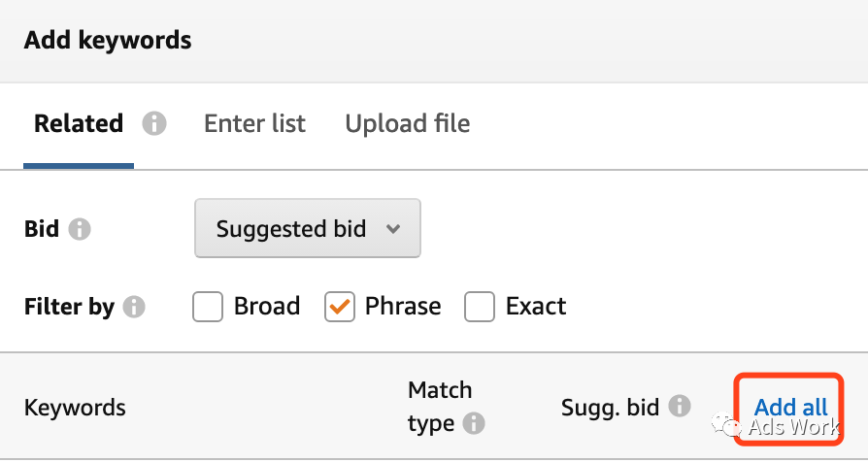Open the info icon beside Filter by
Viewport: 868px width, 462px height.
tap(134, 306)
